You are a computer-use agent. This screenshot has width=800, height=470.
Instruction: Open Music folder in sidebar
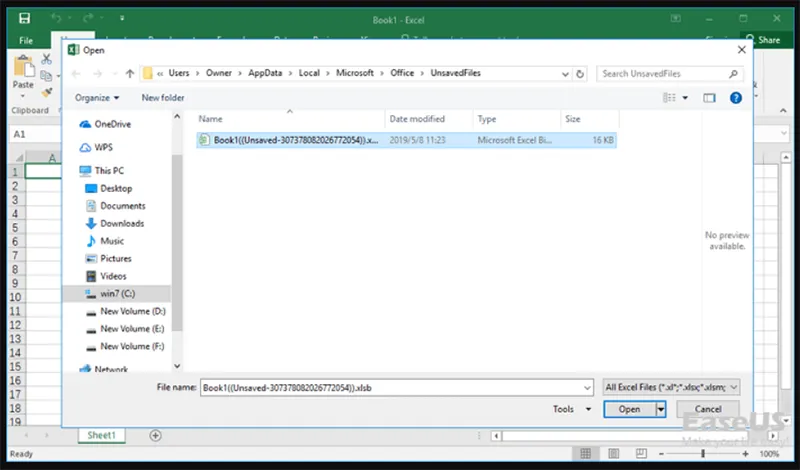pyautogui.click(x=105, y=241)
